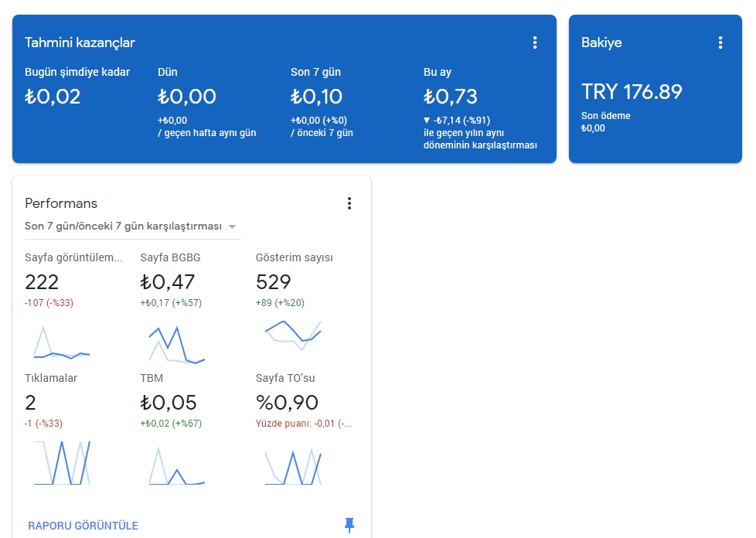The width and height of the screenshot is (756, 538).
Task: Expand the Son 7 gün comparison dropdown arrow
Action: [x=232, y=226]
